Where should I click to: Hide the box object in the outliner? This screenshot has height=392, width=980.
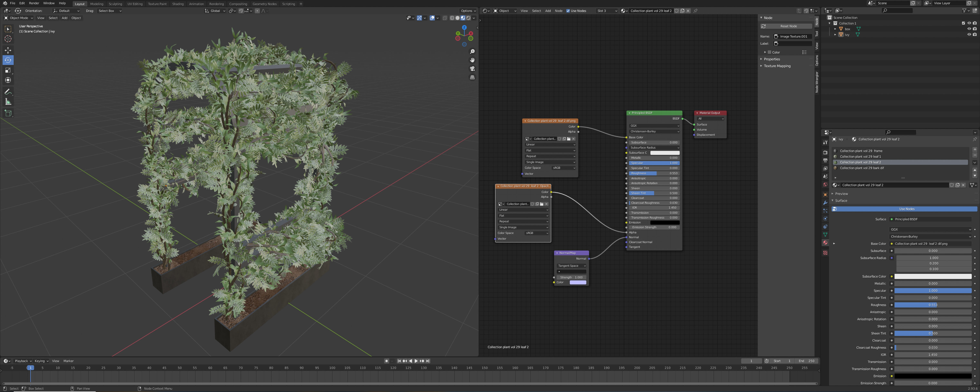969,29
